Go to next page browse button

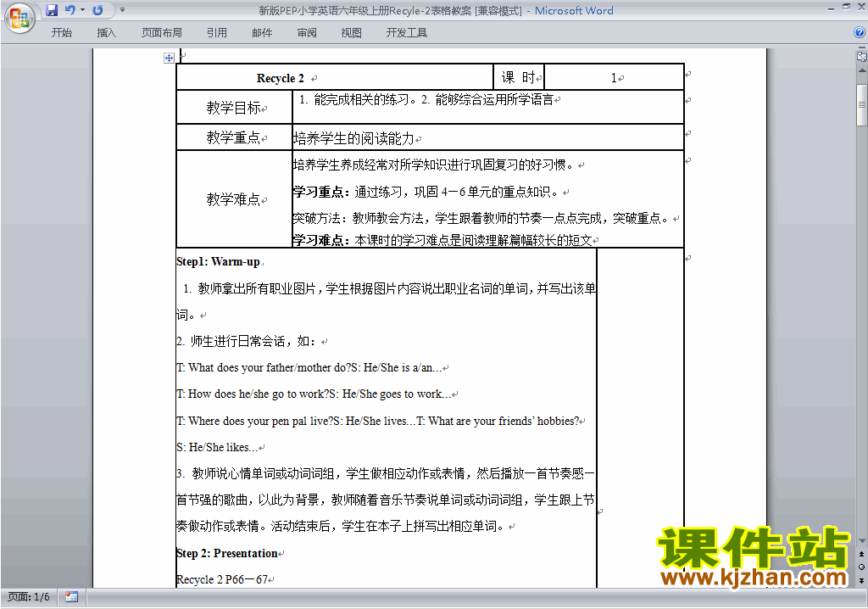tap(861, 580)
